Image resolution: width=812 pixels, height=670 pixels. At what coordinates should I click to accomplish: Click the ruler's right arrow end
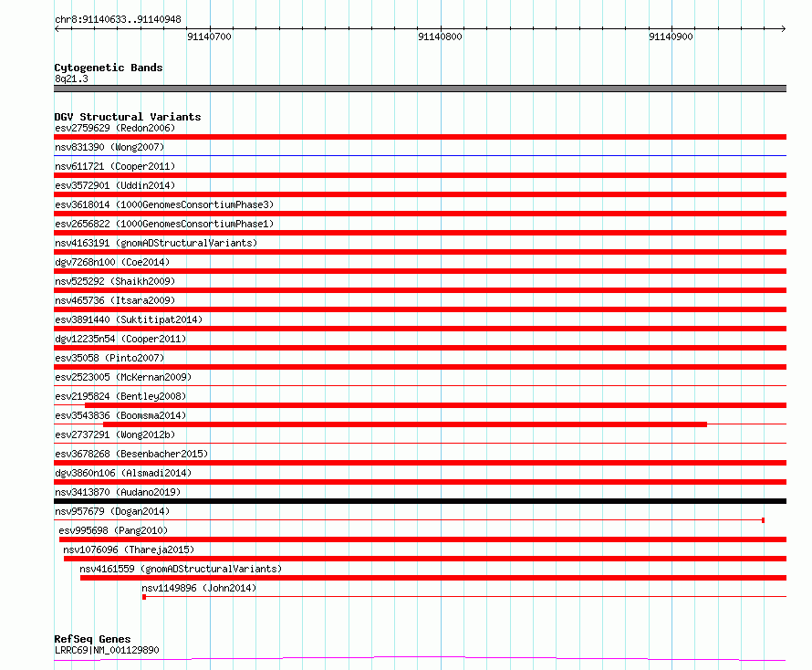pos(783,29)
